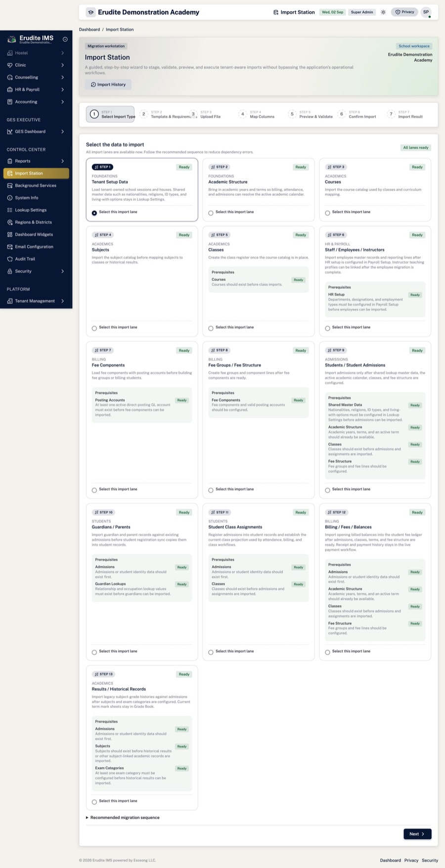Image resolution: width=445 pixels, height=868 pixels.
Task: Select Fee Components import lane radio
Action: [x=94, y=490]
